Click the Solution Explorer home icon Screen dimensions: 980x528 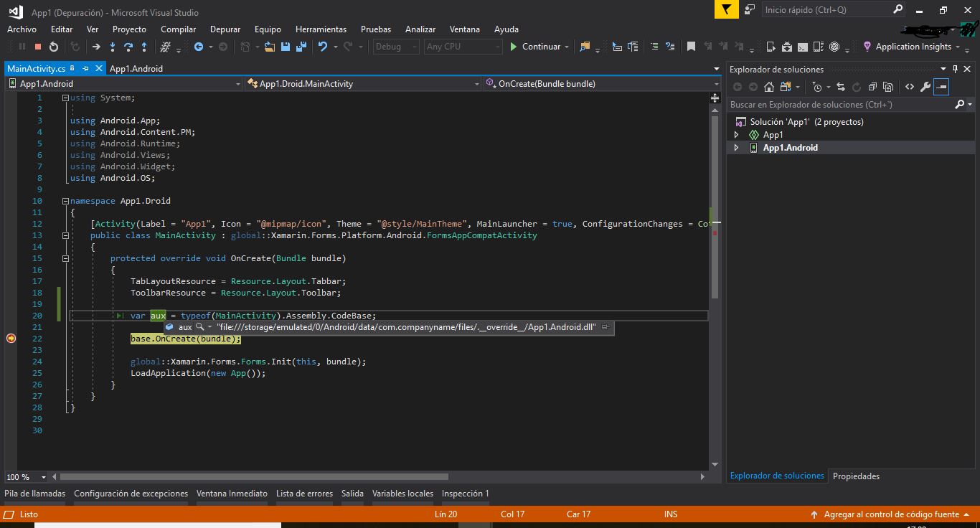(x=768, y=87)
